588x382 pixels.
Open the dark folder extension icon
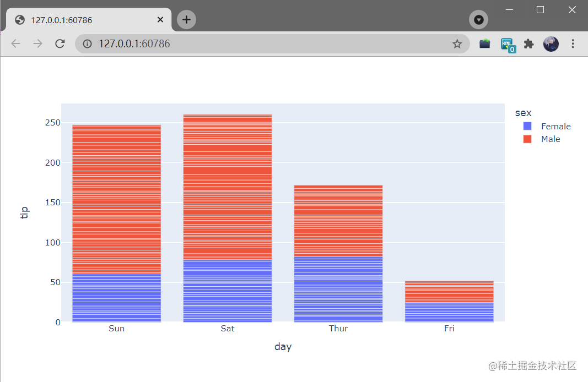point(484,44)
